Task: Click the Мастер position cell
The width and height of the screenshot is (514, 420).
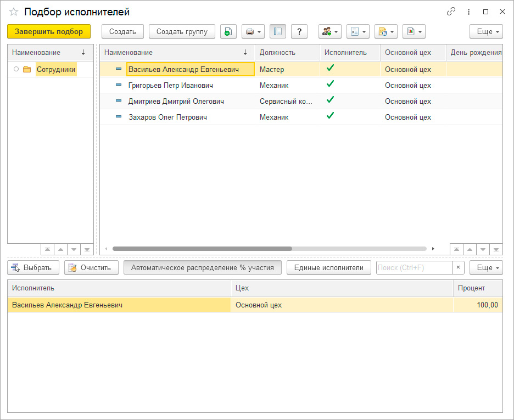Action: pyautogui.click(x=288, y=70)
